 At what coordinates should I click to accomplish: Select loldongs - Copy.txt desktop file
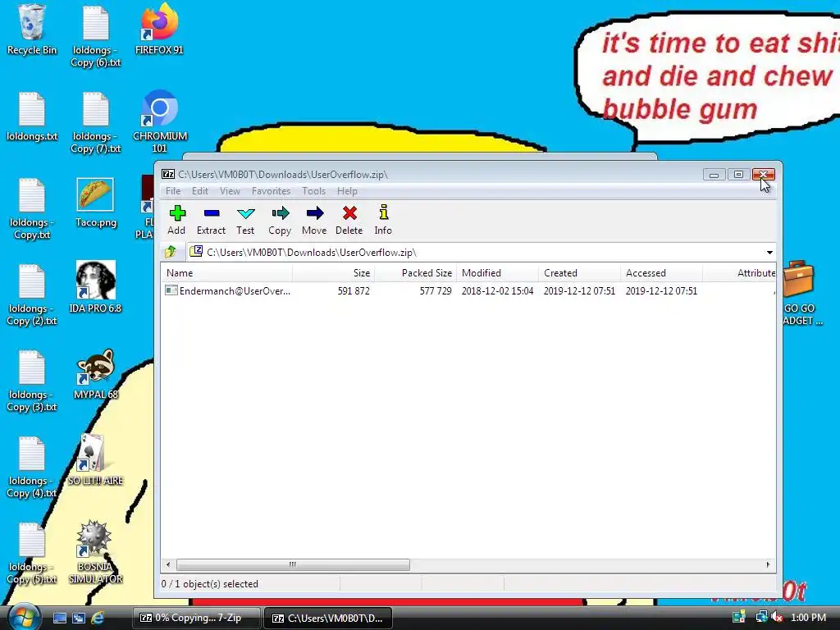pos(32,208)
